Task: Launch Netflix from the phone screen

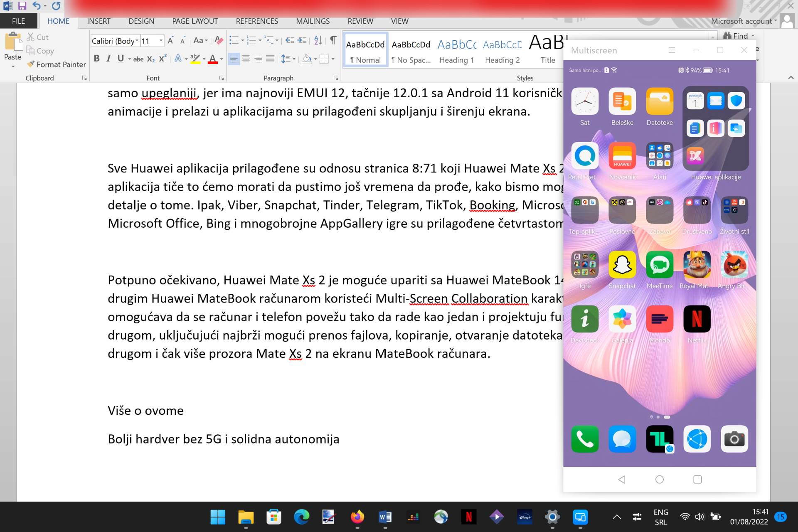Action: 697,319
